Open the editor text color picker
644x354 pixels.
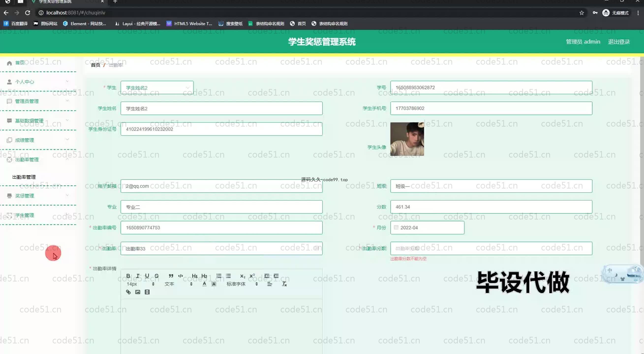click(204, 284)
